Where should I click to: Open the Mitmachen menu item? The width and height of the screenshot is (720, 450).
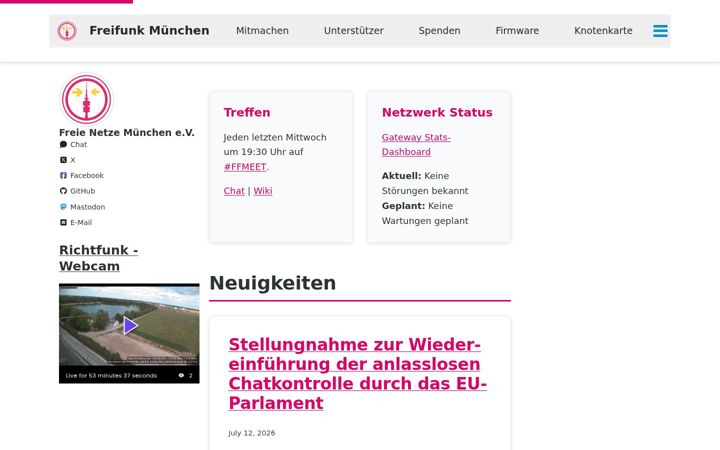pyautogui.click(x=262, y=31)
